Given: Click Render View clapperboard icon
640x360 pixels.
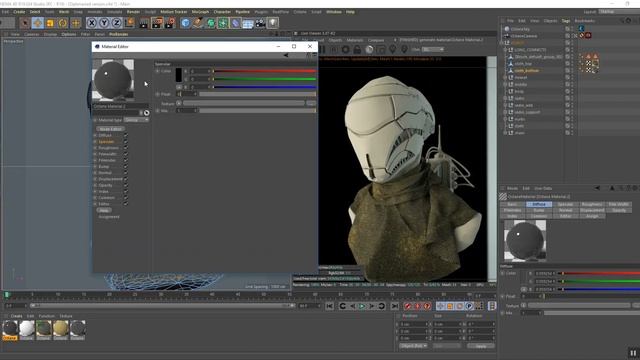Looking at the screenshot, I should [x=144, y=23].
